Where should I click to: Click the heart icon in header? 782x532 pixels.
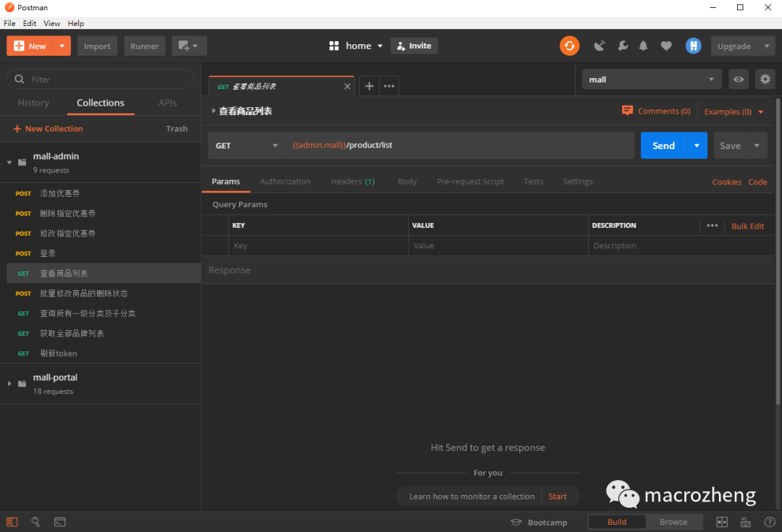[x=666, y=46]
